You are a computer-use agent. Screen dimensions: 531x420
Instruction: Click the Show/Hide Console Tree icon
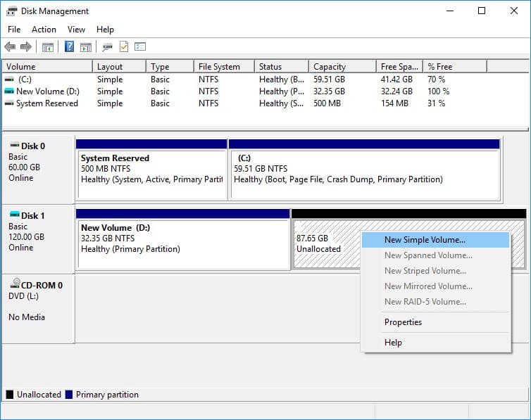[x=48, y=47]
